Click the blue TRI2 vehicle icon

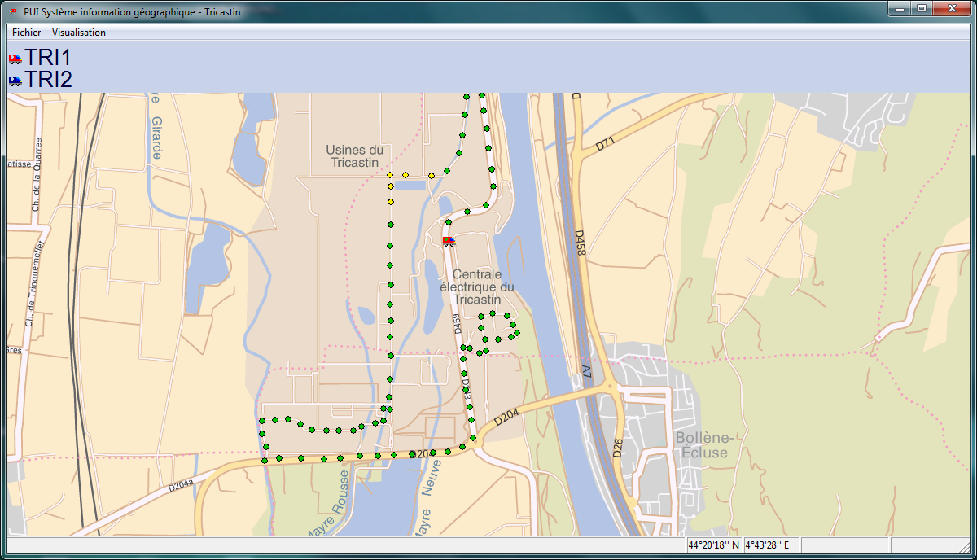15,81
